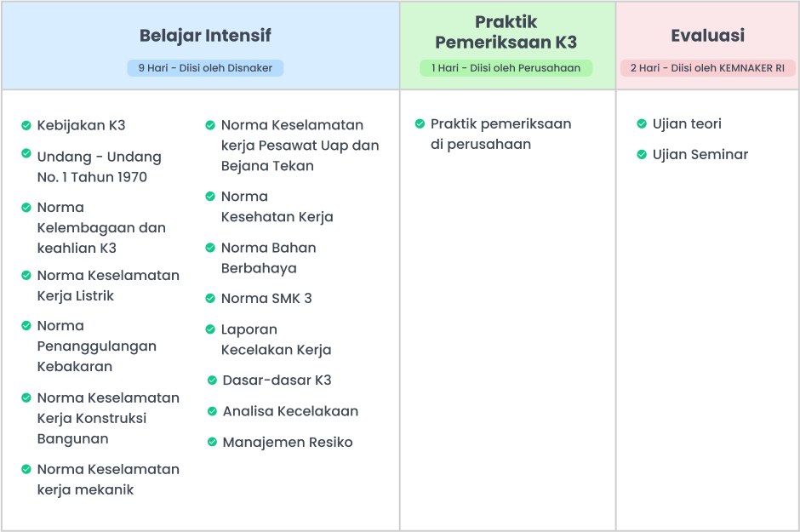
Task: Click the Norma Keselamatan Kerja Listrik text
Action: click(x=108, y=285)
